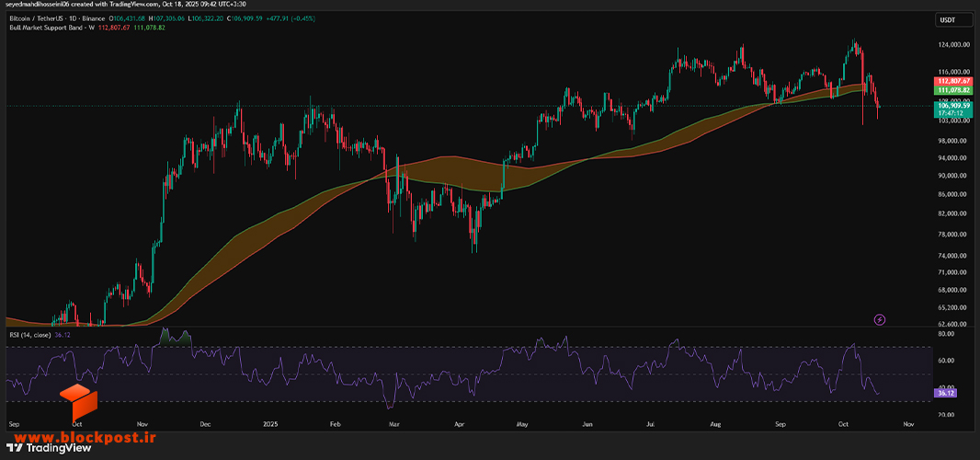Image resolution: width=980 pixels, height=460 pixels.
Task: Click the red 112,807.67 price label
Action: coord(953,81)
